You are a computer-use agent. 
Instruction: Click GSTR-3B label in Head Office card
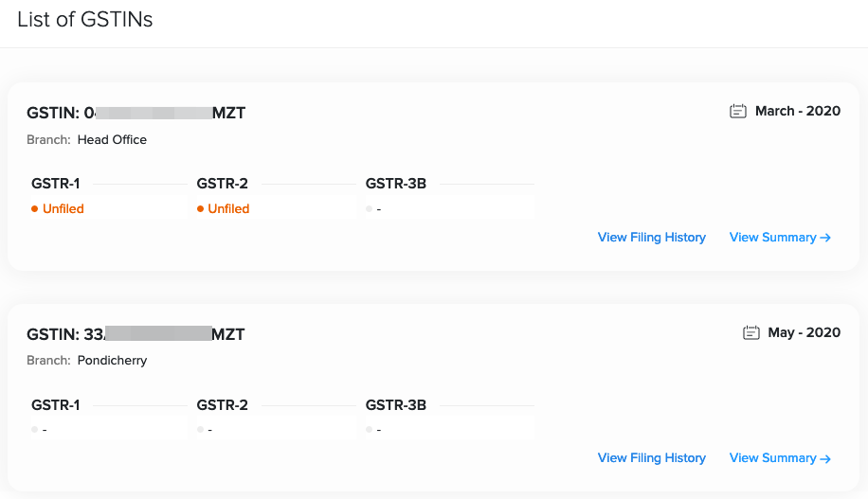[395, 184]
